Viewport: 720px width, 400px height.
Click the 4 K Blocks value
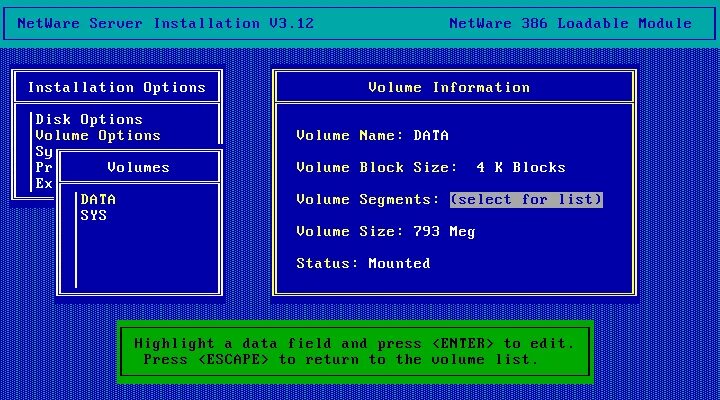(521, 167)
